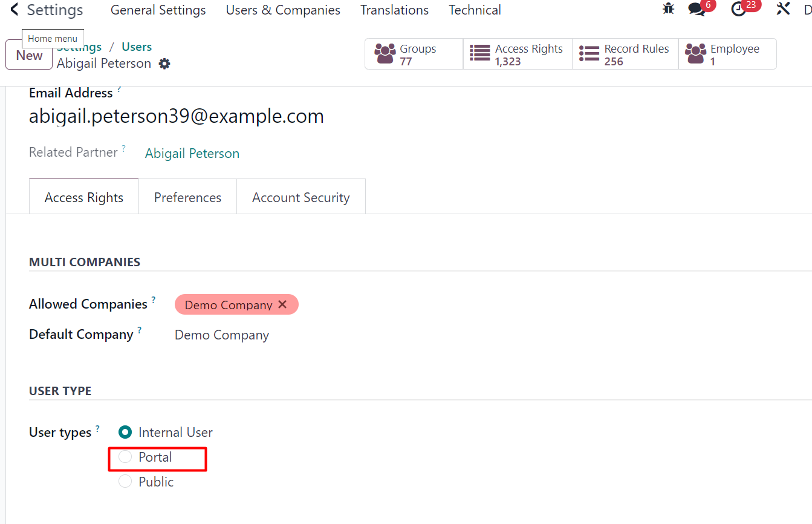Switch to the Preferences tab
The width and height of the screenshot is (812, 524).
coord(187,197)
